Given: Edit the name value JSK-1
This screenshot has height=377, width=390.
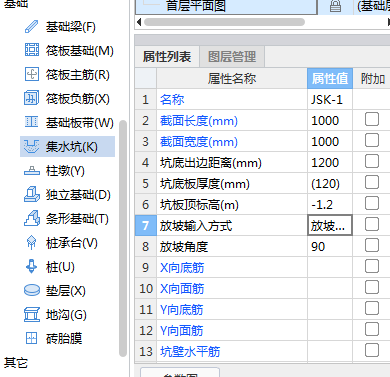Looking at the screenshot, I should point(330,100).
